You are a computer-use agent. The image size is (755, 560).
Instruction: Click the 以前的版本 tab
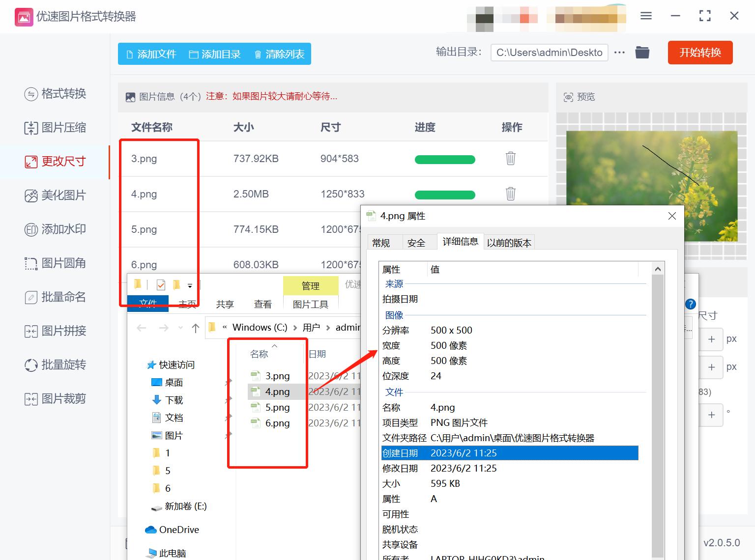(x=509, y=242)
